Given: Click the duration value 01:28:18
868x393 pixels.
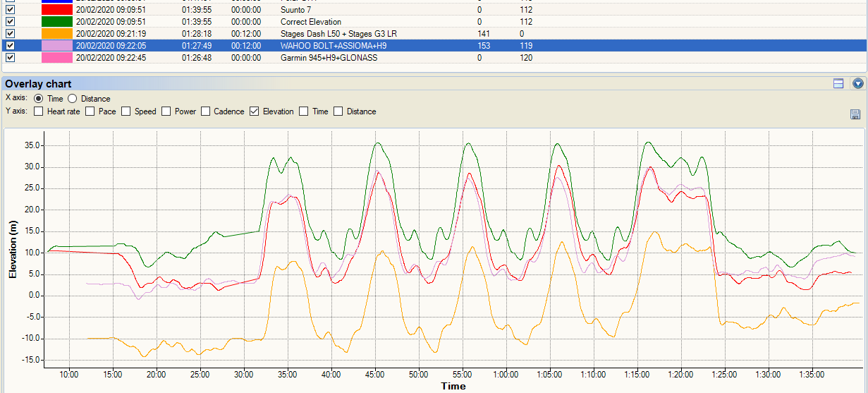Looking at the screenshot, I should click(196, 33).
